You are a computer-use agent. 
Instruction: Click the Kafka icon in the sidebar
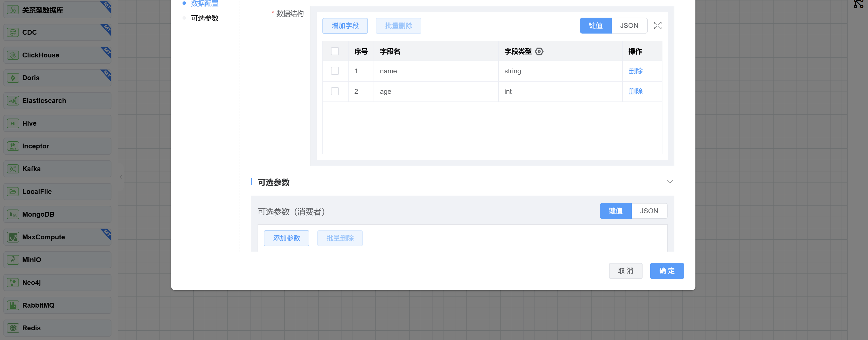click(x=13, y=169)
